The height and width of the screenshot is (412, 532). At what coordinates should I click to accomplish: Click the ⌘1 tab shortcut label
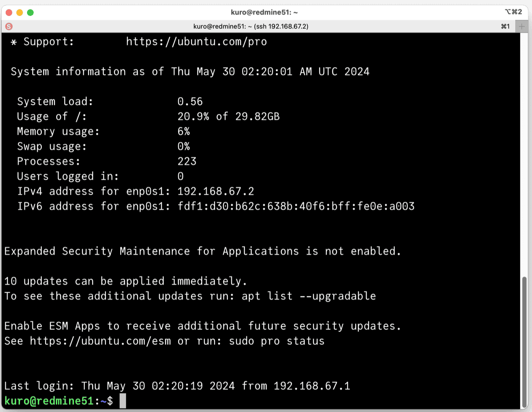505,27
